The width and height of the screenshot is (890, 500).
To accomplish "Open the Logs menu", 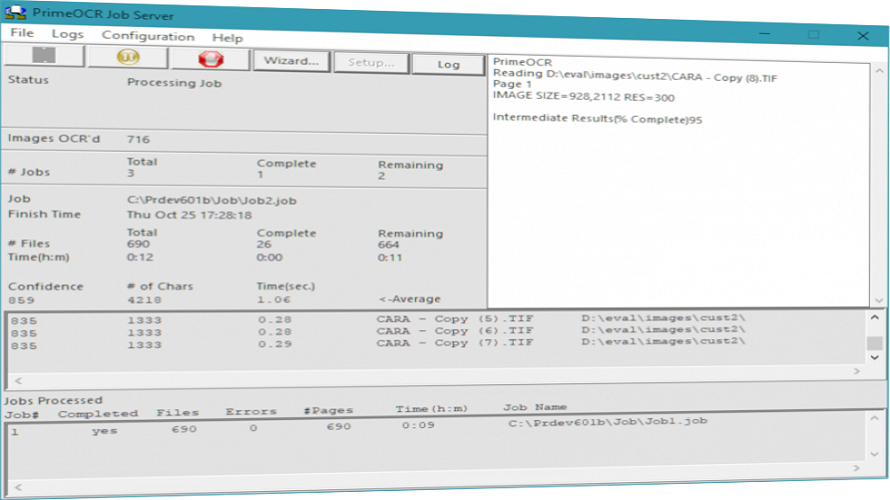I will tap(68, 34).
